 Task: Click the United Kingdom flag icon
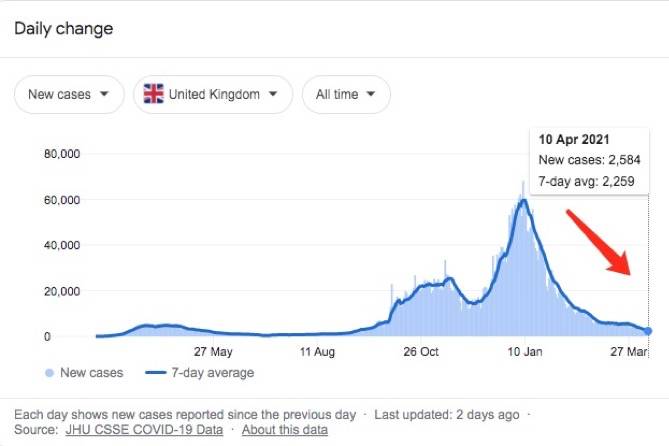[154, 95]
